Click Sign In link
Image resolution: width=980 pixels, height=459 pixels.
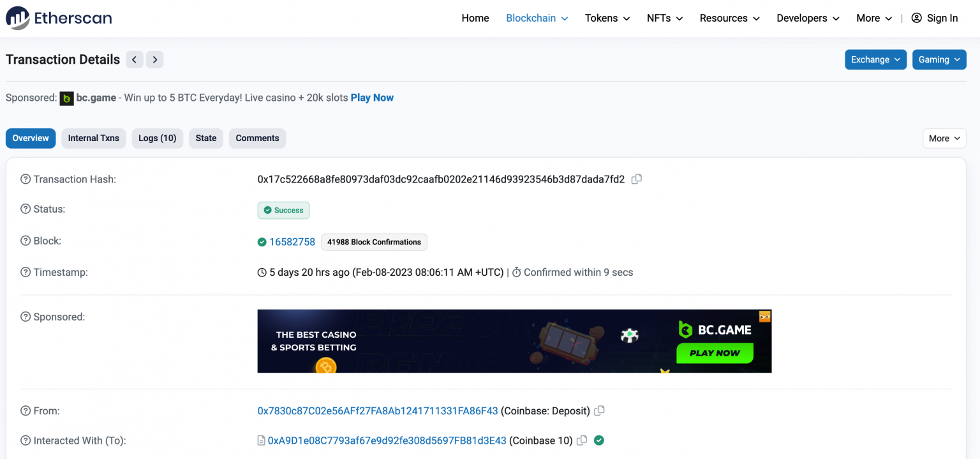click(x=942, y=18)
